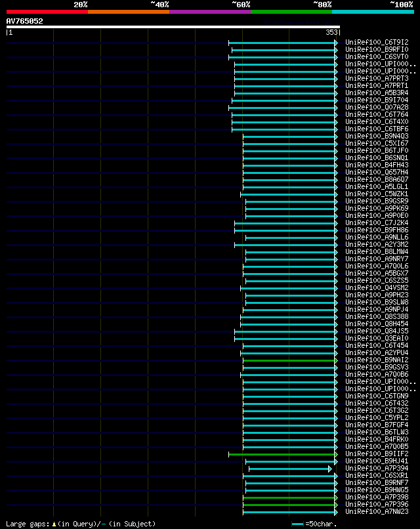
Task: Select the UniRef100_A7P394 label
Action: [377, 468]
